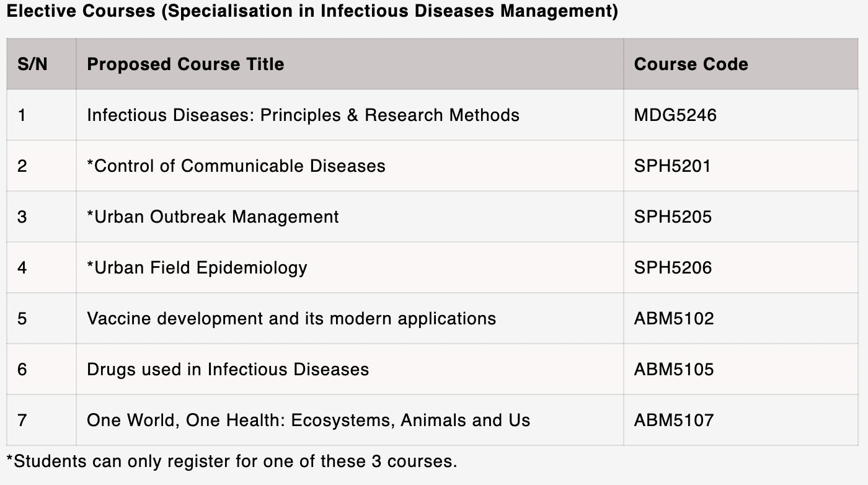Click the Course Code column header
The width and height of the screenshot is (868, 485).
point(691,64)
